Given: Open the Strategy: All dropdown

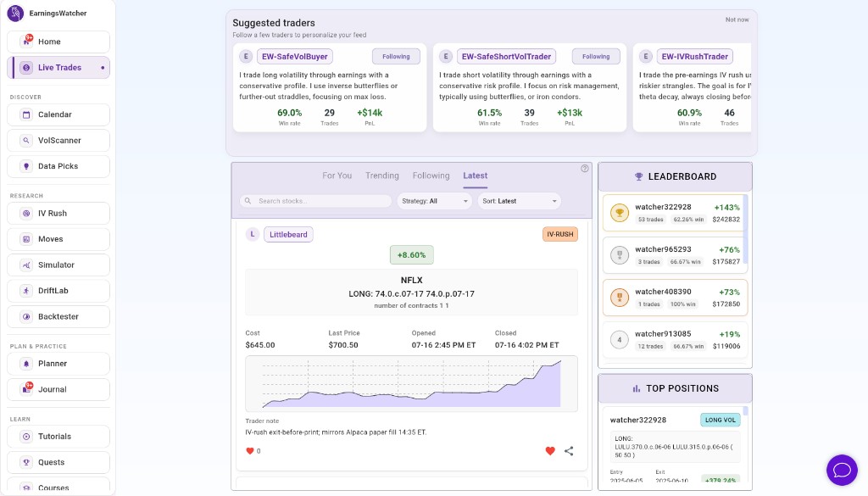Looking at the screenshot, I should coord(434,201).
